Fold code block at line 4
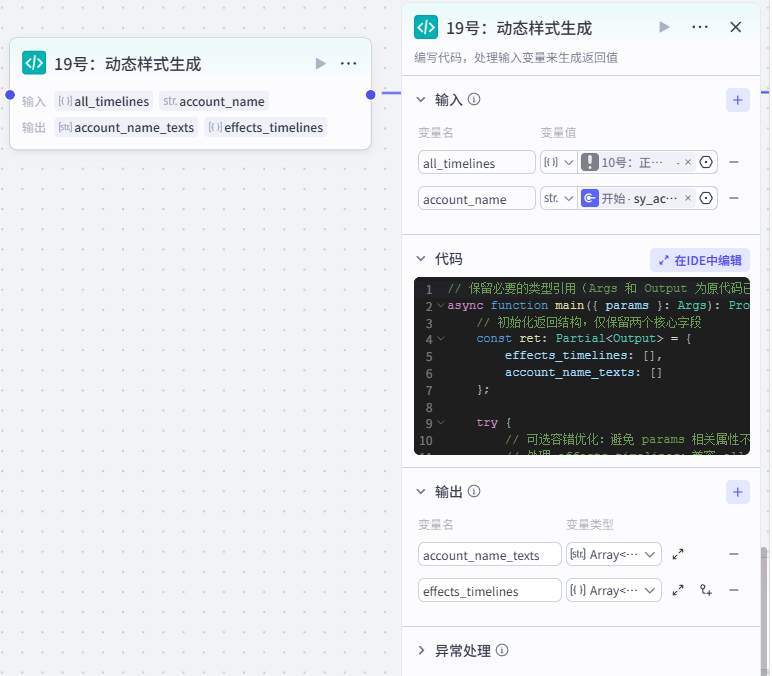The image size is (772, 676). point(441,338)
